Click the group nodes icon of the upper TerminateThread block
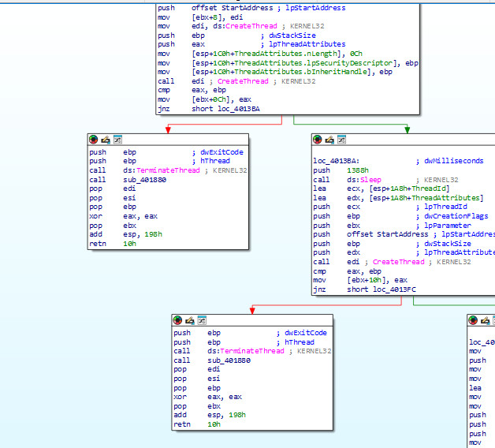The width and height of the screenshot is (495, 448). point(117,140)
